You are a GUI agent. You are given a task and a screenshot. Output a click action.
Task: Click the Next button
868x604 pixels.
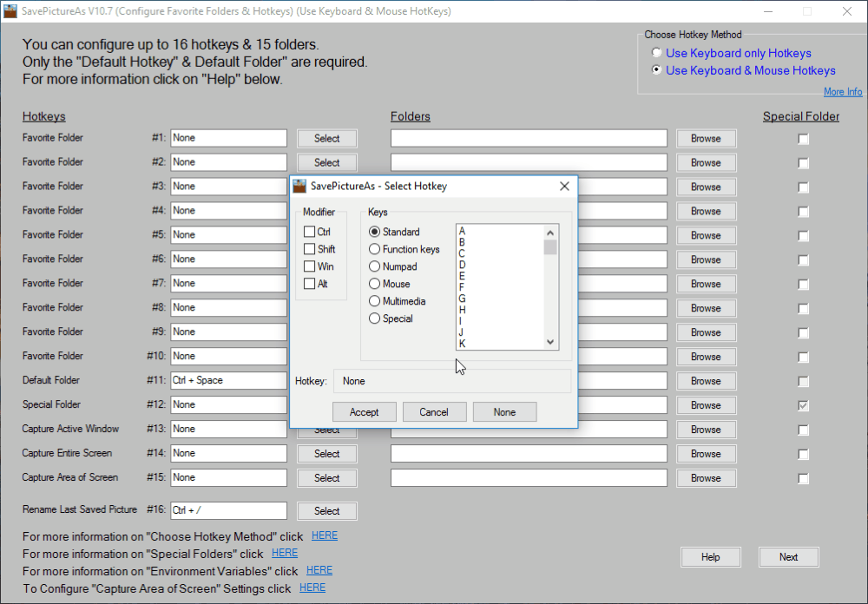point(789,557)
